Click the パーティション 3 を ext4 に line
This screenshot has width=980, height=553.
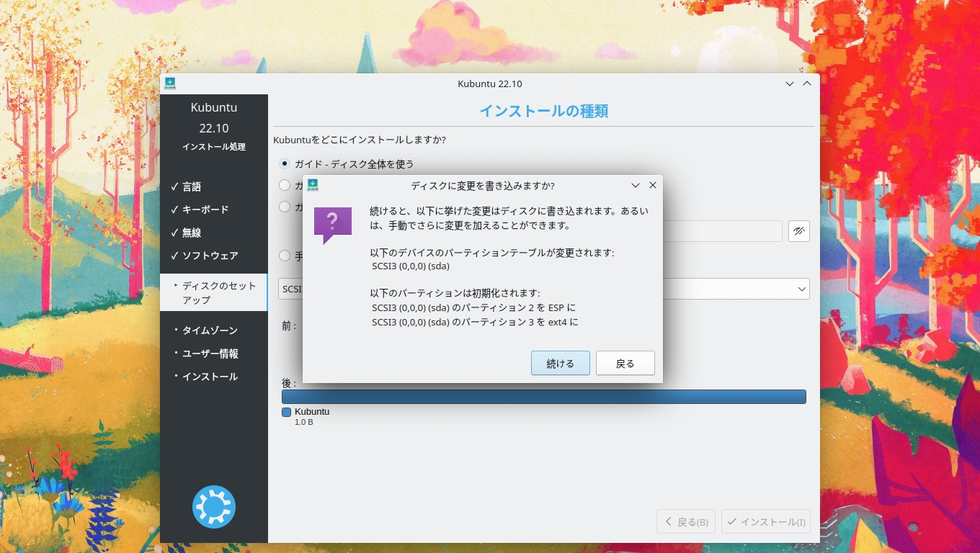(475, 322)
